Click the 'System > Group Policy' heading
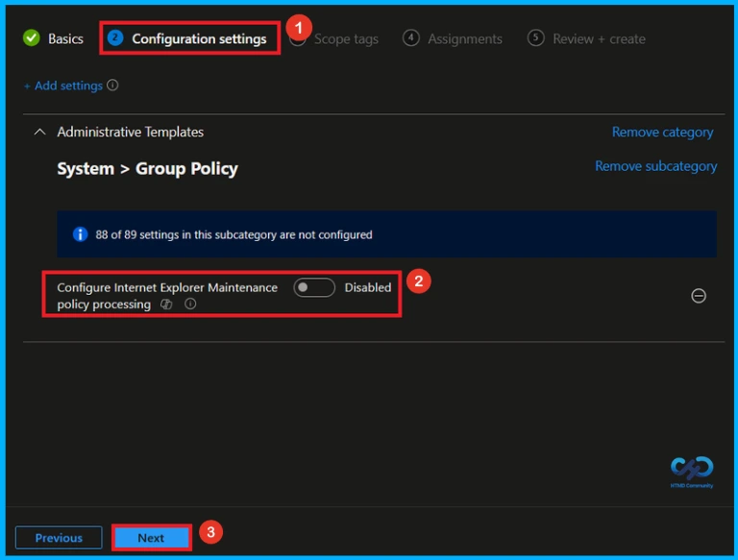This screenshot has width=738, height=560. point(147,168)
